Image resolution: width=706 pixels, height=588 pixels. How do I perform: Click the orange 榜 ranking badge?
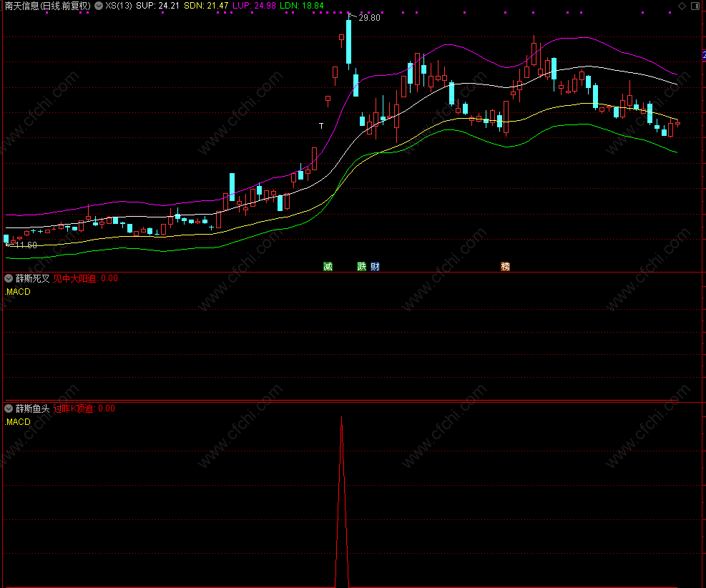point(505,267)
